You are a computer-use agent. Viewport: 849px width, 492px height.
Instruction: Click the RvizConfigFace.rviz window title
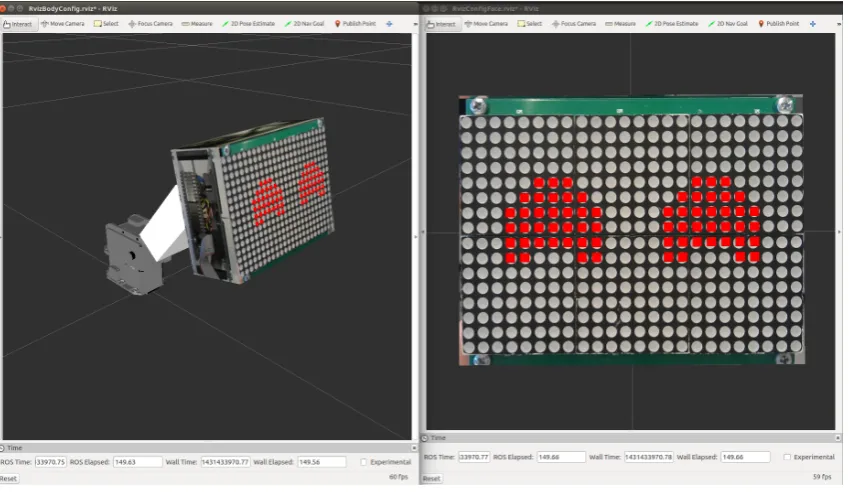point(495,9)
